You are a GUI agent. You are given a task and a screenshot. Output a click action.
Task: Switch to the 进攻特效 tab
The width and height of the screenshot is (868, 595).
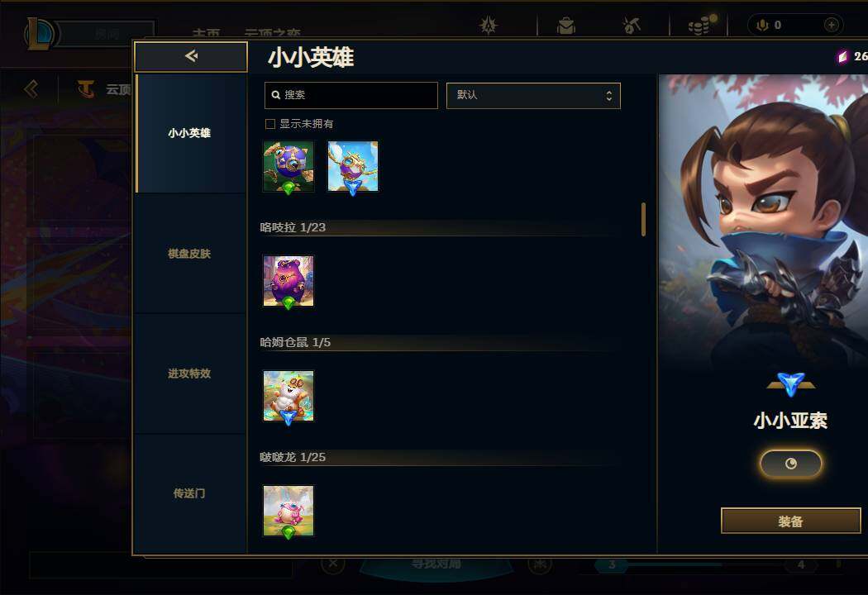[x=189, y=374]
